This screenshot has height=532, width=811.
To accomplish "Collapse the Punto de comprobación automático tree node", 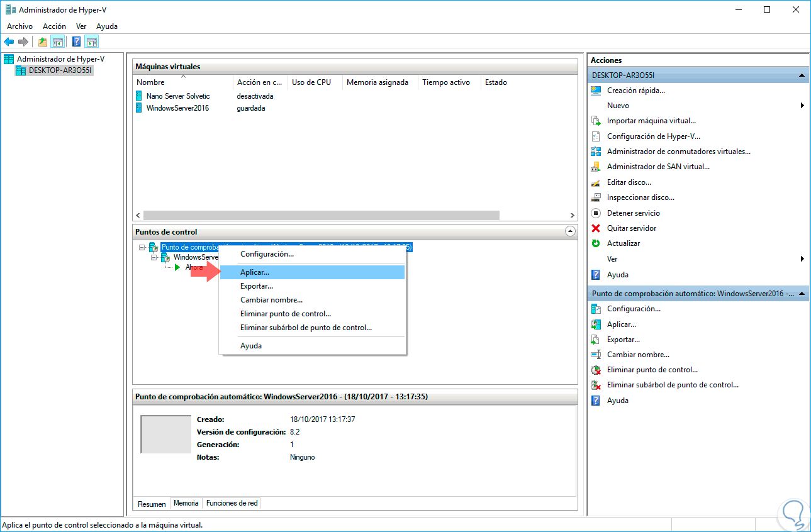I will 142,247.
